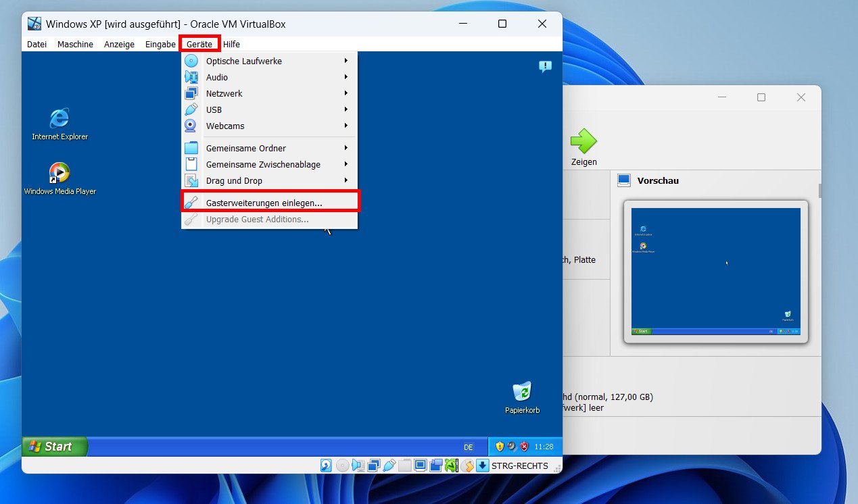The height and width of the screenshot is (504, 858).
Task: Open the Maschine menu
Action: (75, 44)
